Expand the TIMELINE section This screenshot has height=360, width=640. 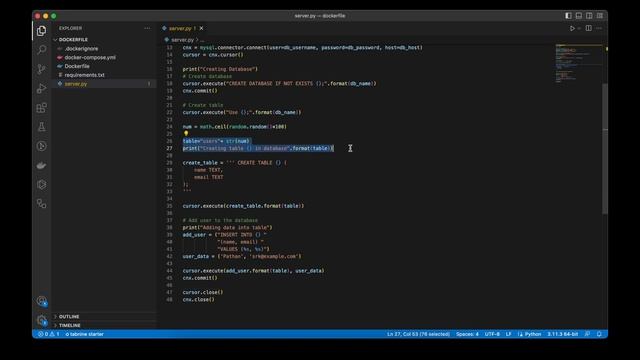(x=69, y=326)
